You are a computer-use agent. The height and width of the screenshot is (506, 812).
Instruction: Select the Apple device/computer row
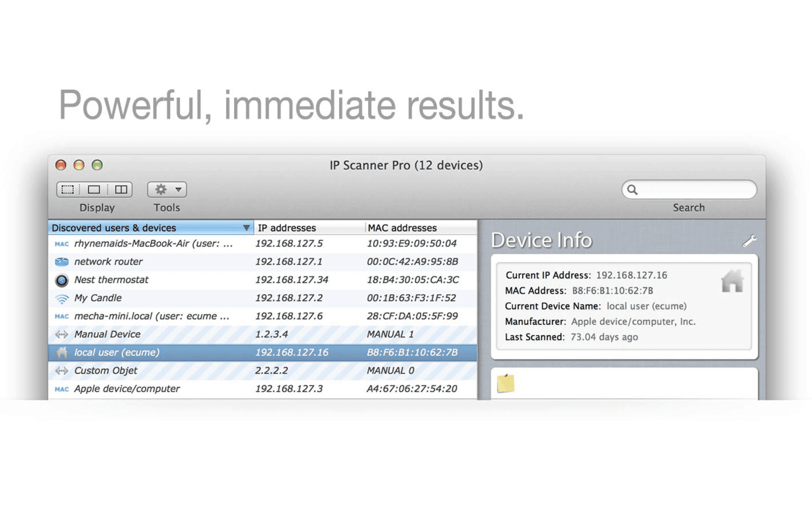(x=263, y=389)
